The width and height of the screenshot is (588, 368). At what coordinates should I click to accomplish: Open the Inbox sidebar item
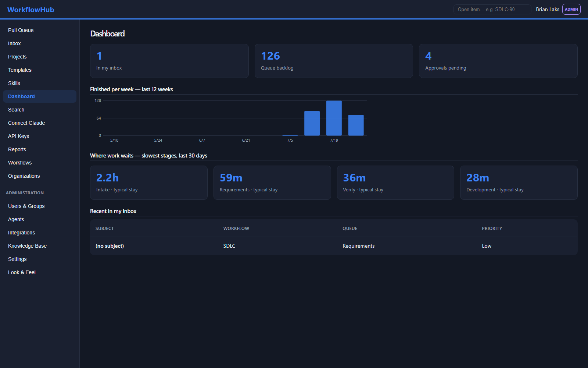click(40, 43)
